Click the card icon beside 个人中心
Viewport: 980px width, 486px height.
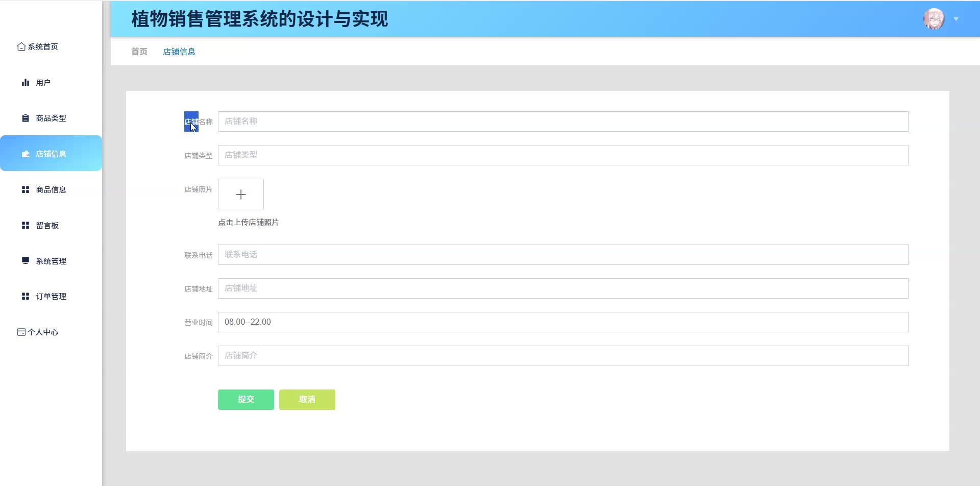[x=21, y=332]
